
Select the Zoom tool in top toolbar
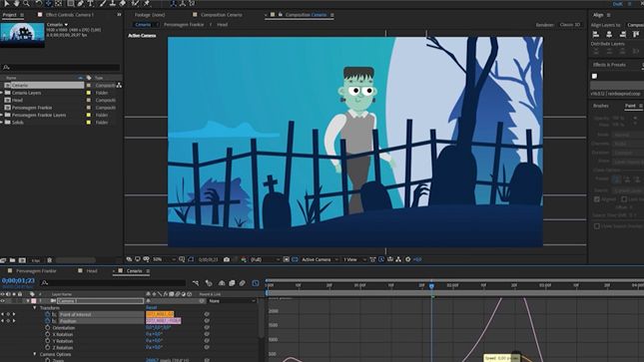pos(26,3)
